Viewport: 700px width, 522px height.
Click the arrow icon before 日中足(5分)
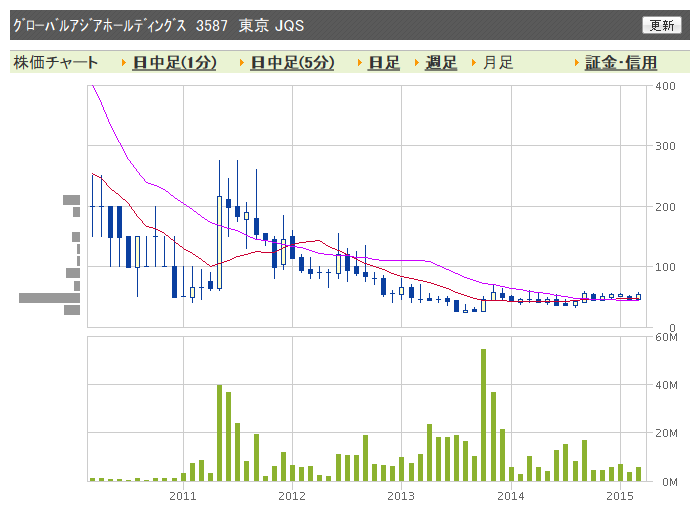click(242, 63)
